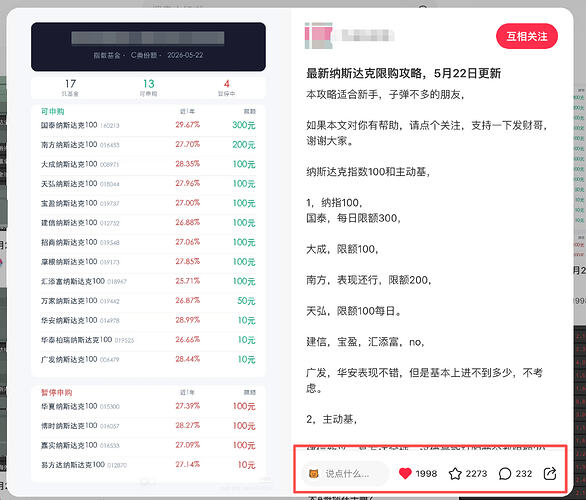
Task: Click row 易方达纳斯达克100 in paused list
Action: [x=148, y=464]
